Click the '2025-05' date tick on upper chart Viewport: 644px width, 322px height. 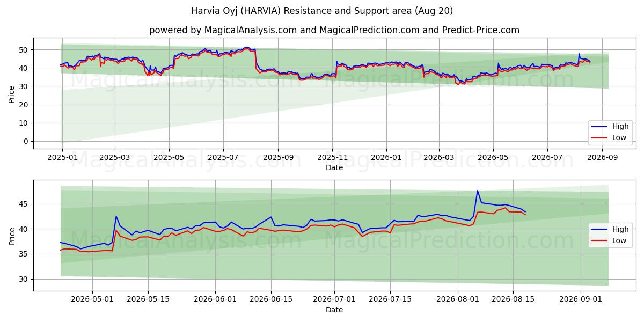(169, 157)
